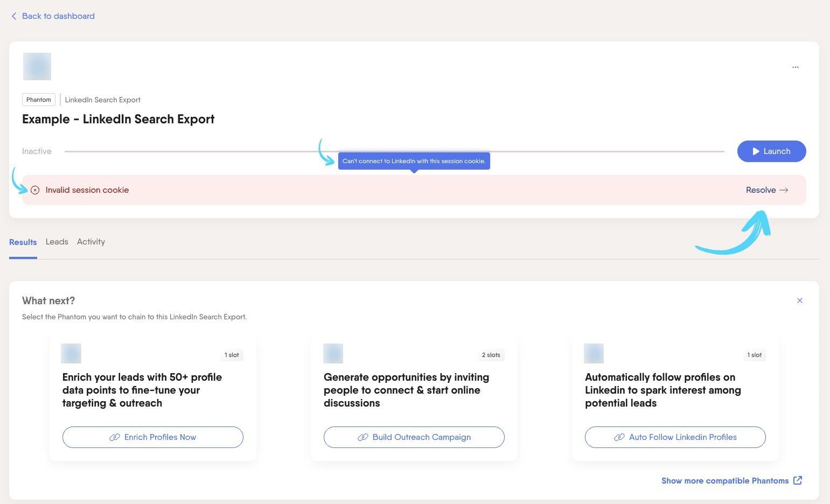Click Enrich Profiles Now button
Viewport: 830px width, 504px height.
[153, 437]
